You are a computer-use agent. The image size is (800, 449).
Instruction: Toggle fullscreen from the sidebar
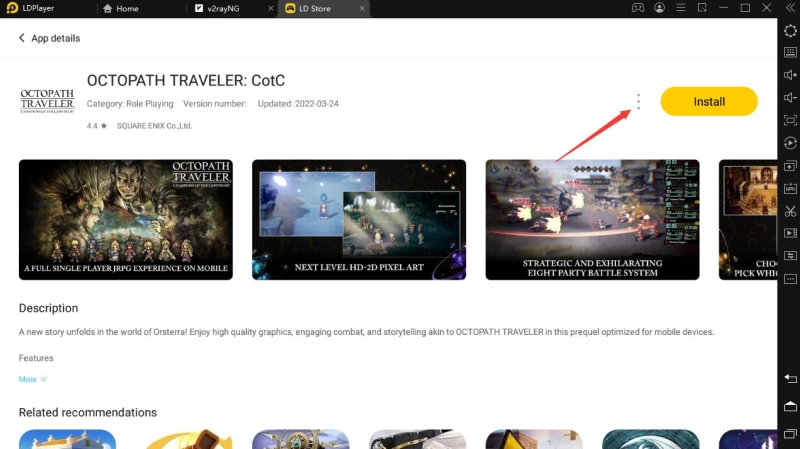point(790,120)
